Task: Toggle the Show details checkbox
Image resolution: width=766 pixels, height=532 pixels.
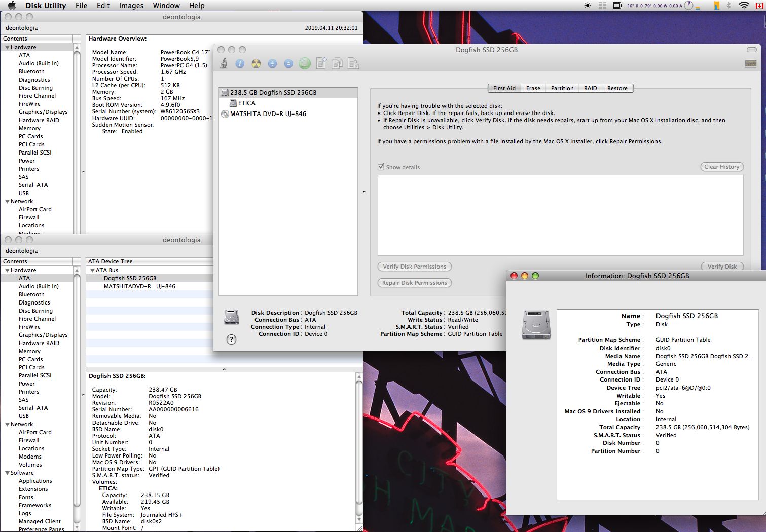Action: tap(381, 167)
